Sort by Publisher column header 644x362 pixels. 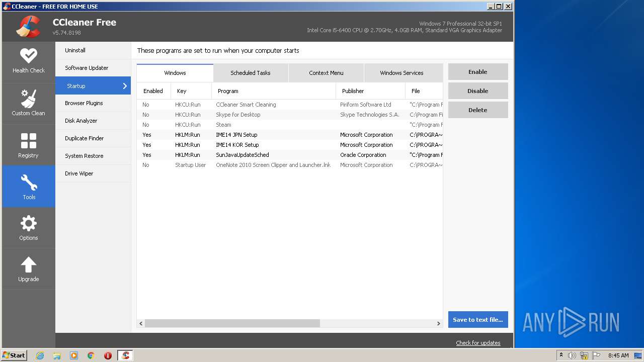click(370, 91)
